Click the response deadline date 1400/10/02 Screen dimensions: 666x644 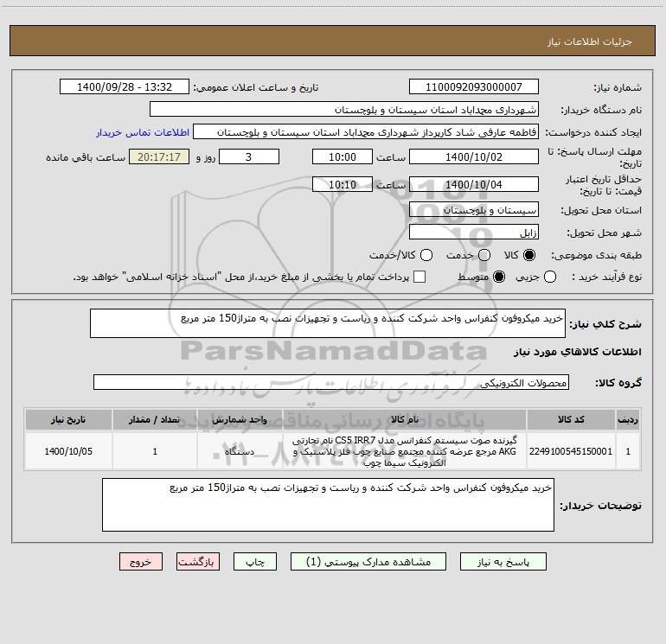click(x=474, y=156)
